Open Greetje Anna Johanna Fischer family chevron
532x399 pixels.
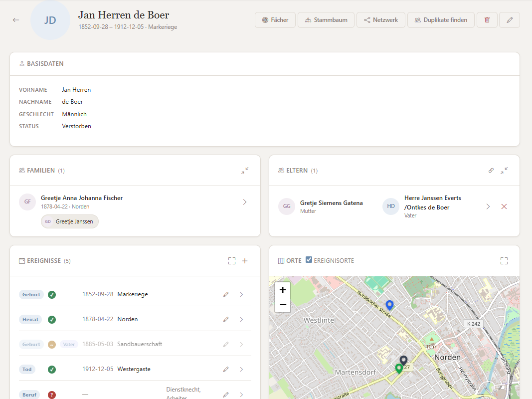(x=245, y=202)
